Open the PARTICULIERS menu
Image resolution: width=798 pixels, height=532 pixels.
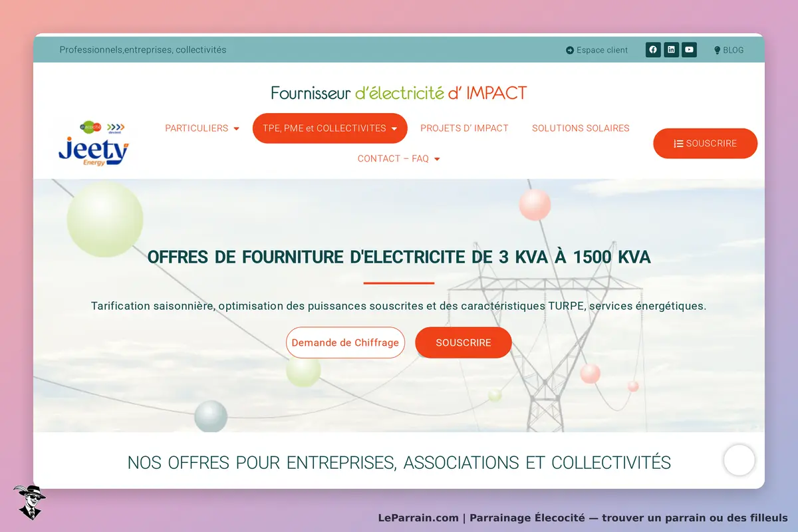pos(202,128)
